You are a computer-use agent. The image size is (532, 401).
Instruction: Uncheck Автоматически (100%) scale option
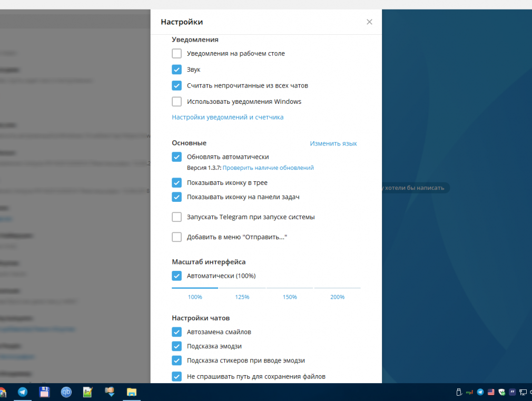[177, 276]
